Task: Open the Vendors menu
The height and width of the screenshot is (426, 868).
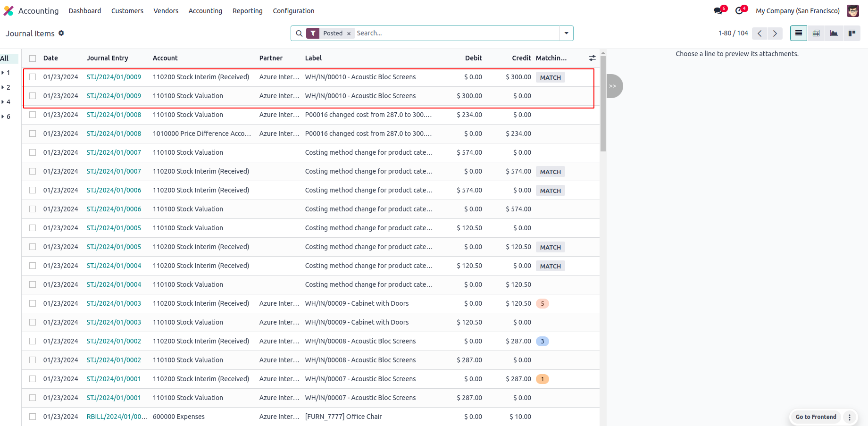Action: pos(166,11)
